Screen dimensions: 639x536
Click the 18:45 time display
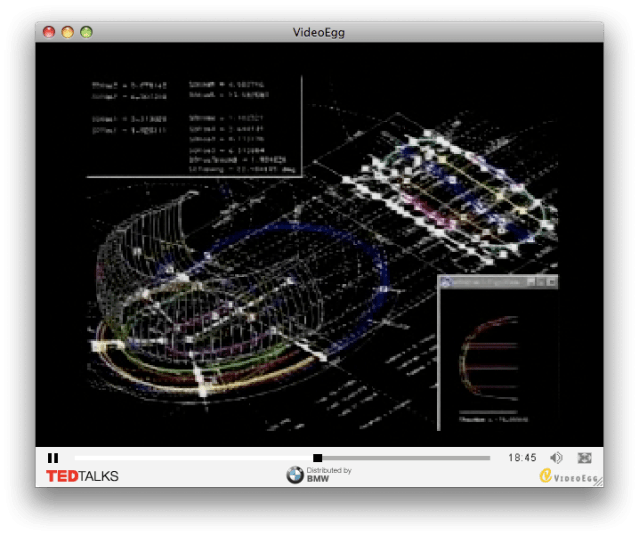pos(522,458)
